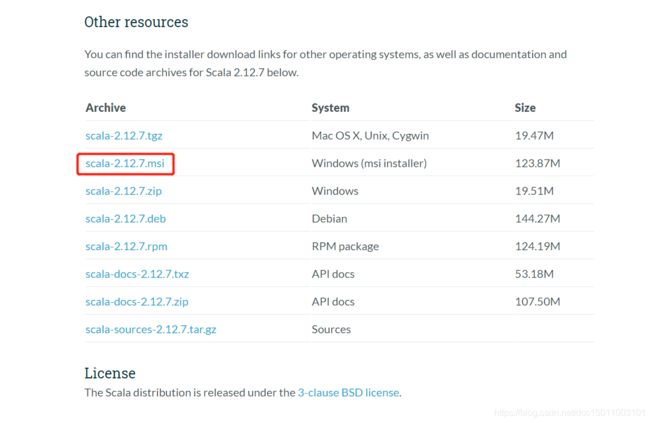Select the System column header

point(330,108)
